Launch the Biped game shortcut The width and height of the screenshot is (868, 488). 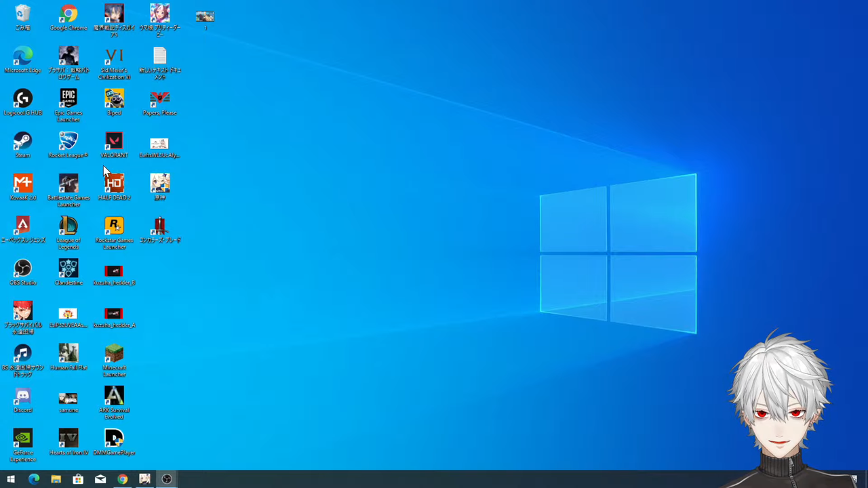tap(114, 103)
